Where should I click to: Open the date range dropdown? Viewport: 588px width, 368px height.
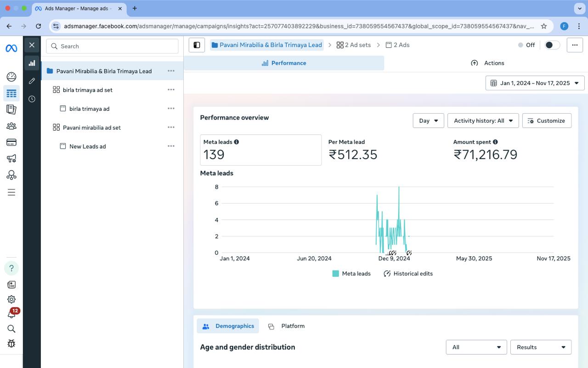coord(535,83)
